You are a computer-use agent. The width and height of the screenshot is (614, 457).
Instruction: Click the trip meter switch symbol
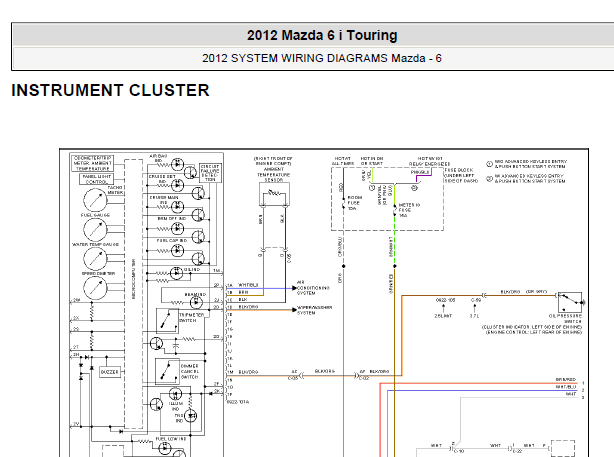167,320
